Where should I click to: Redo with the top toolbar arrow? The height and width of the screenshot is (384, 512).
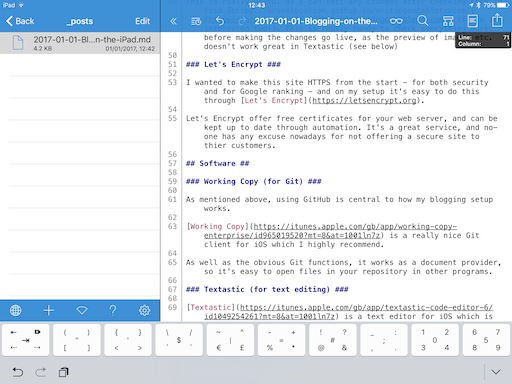(242, 21)
